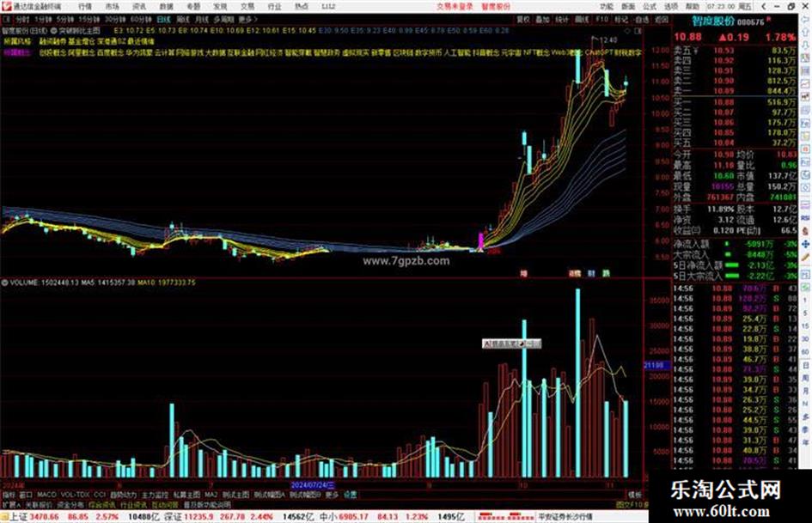Click the 通达信 application logo icon
Screen dimensions: 812x523
coord(6,7)
